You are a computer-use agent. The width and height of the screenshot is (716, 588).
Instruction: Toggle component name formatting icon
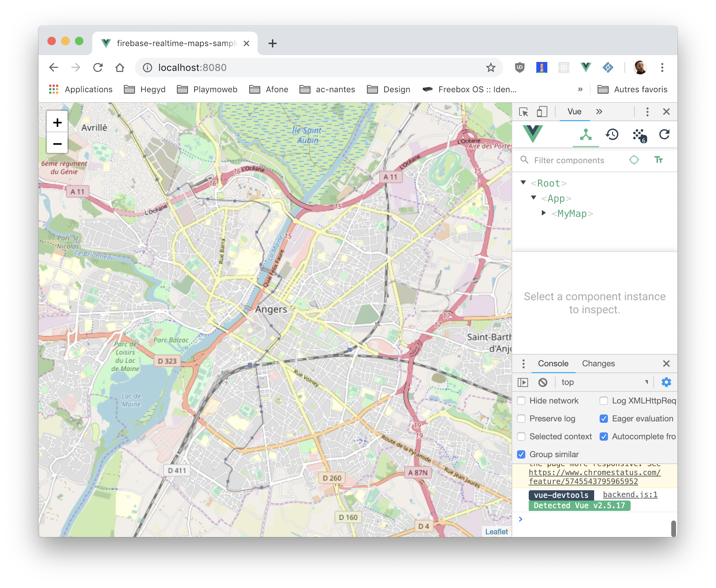(658, 160)
